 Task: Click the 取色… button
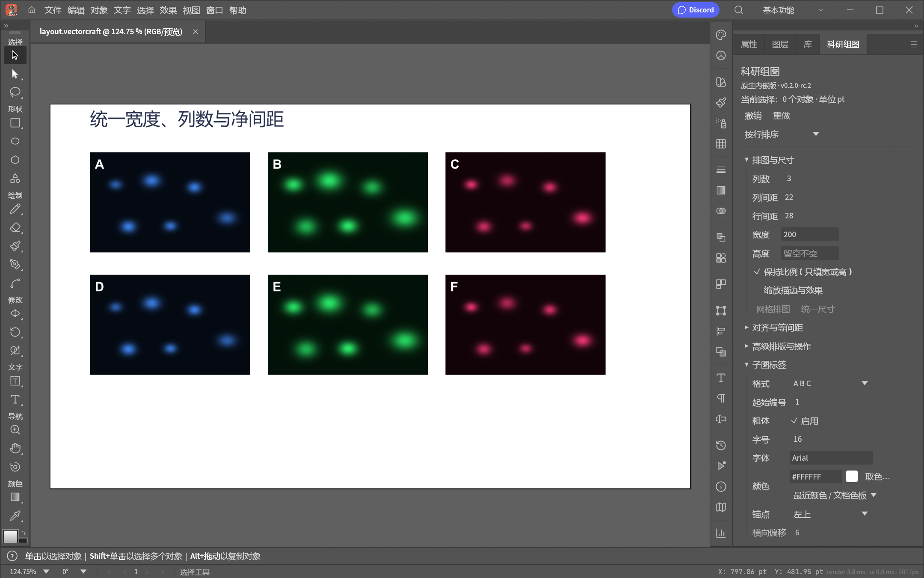[x=877, y=477]
